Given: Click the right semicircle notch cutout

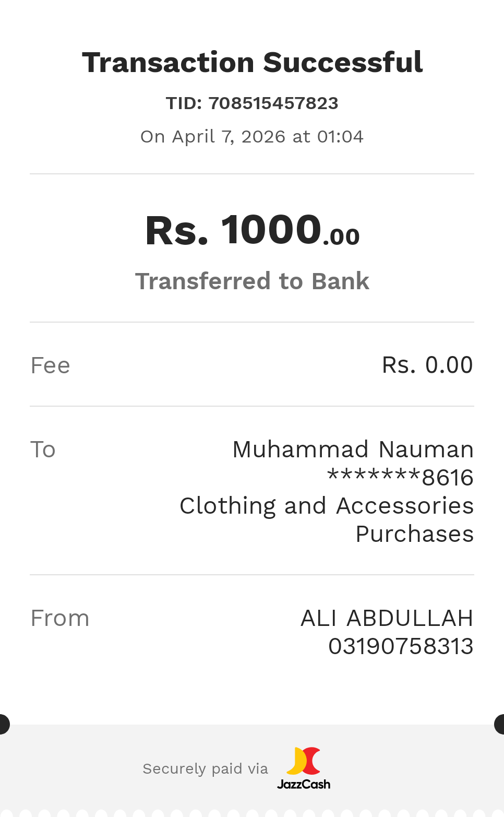Looking at the screenshot, I should point(500,724).
